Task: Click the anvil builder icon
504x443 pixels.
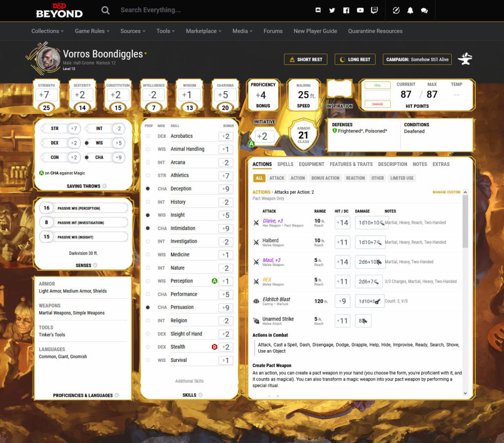Action: pyautogui.click(x=465, y=59)
